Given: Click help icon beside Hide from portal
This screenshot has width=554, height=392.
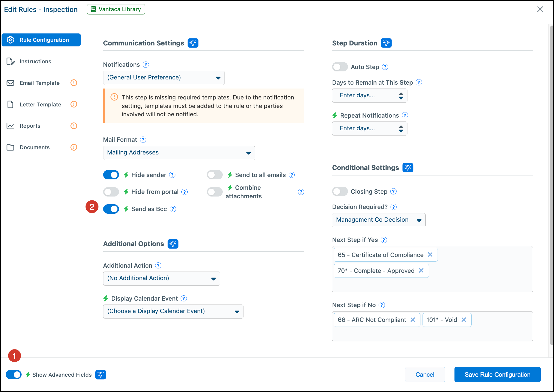Looking at the screenshot, I should [184, 192].
